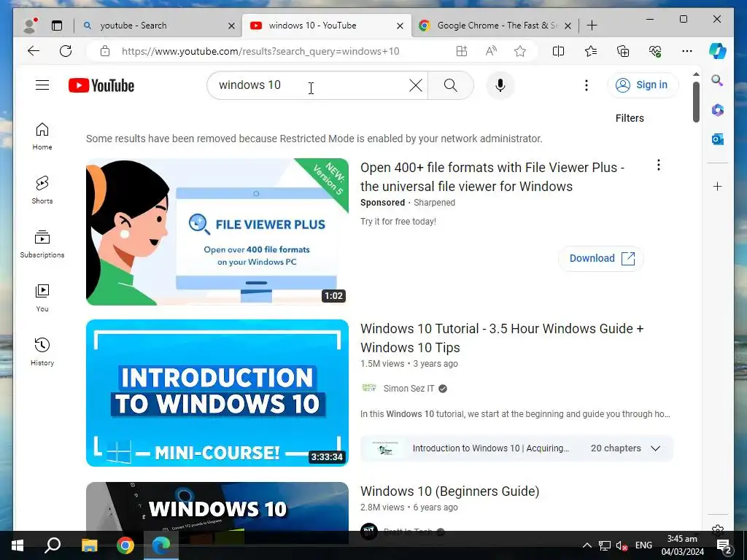Toggle Edge split screen icon

(558, 51)
